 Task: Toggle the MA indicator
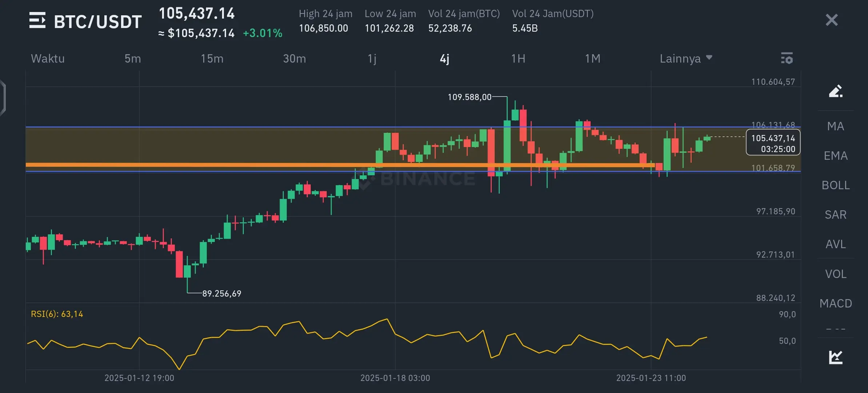click(x=835, y=126)
